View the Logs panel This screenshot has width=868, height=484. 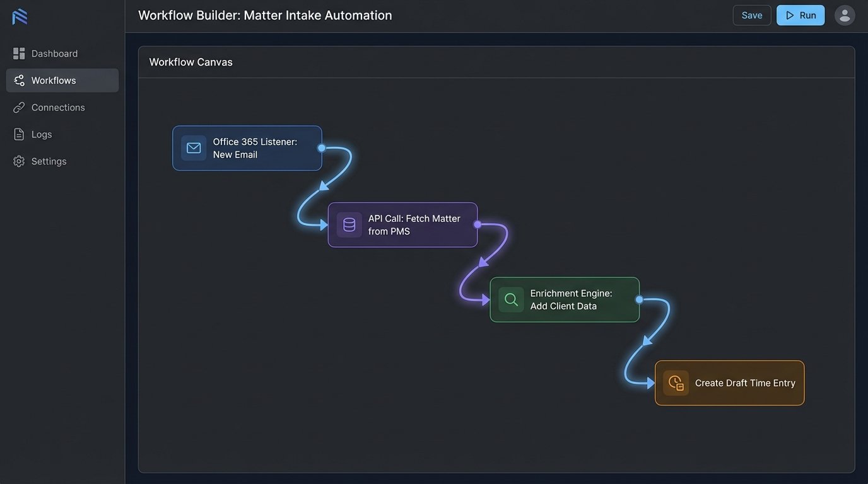[x=42, y=134]
